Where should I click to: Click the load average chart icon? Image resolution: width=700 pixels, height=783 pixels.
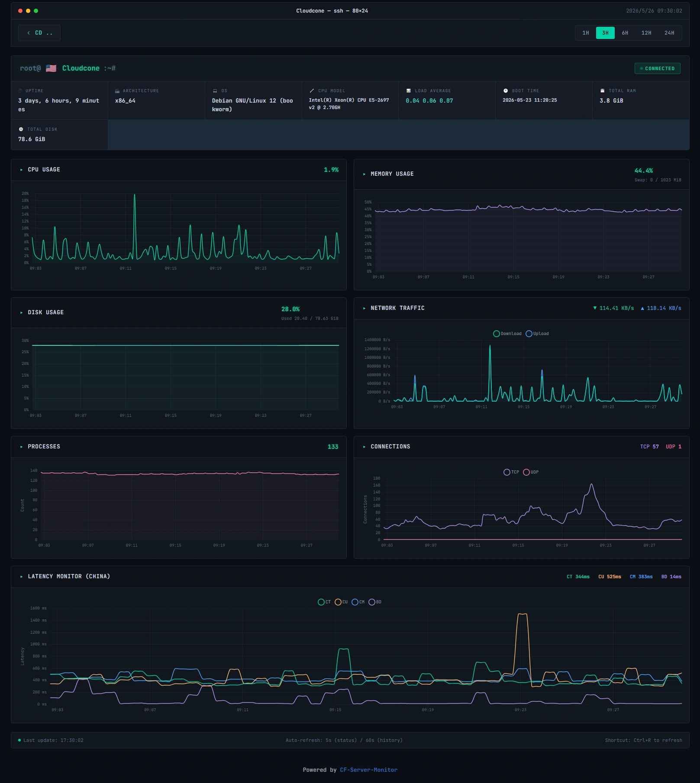409,91
